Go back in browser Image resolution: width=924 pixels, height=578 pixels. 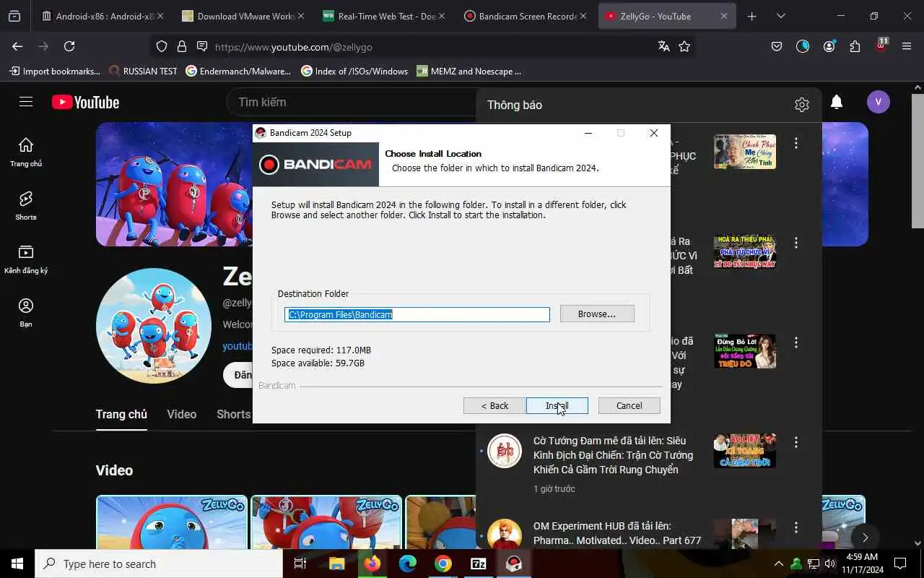pyautogui.click(x=17, y=46)
